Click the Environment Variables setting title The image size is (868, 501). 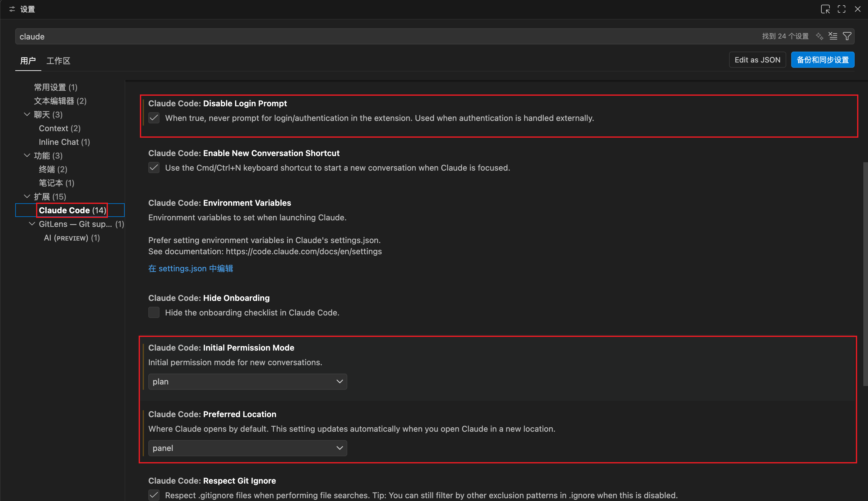tap(219, 203)
